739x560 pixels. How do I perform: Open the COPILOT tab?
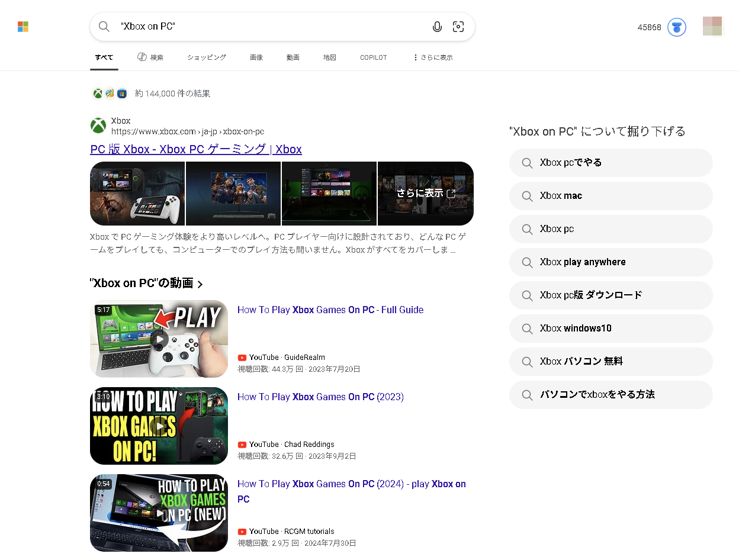[373, 57]
